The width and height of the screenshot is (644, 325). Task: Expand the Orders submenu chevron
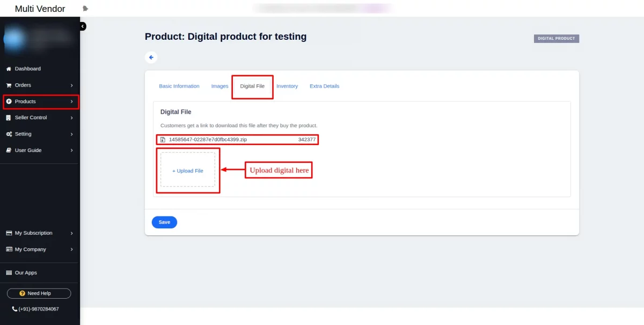click(72, 85)
